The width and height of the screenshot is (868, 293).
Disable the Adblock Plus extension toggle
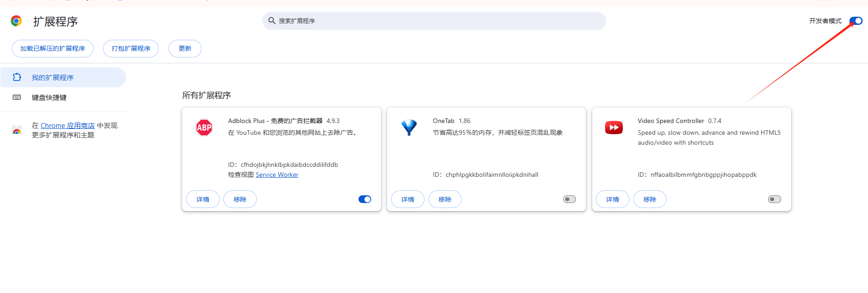[x=365, y=199]
